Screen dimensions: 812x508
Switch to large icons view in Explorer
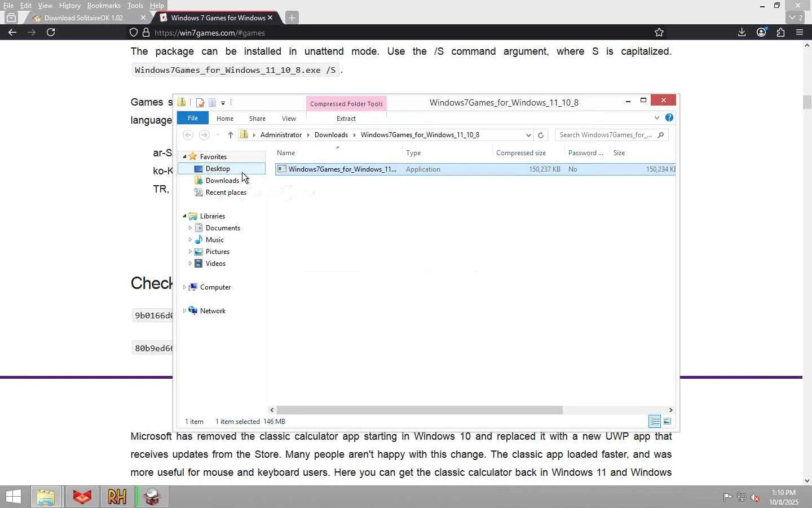[667, 422]
